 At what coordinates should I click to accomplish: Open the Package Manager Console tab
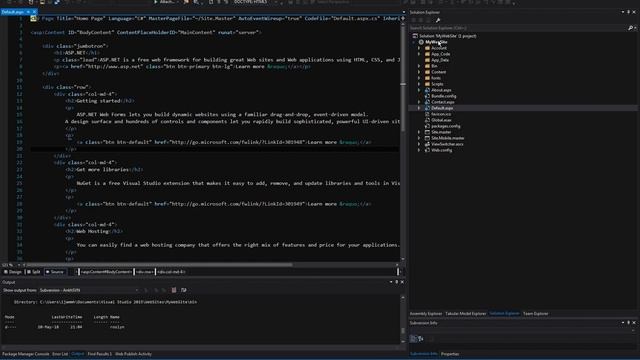25,354
